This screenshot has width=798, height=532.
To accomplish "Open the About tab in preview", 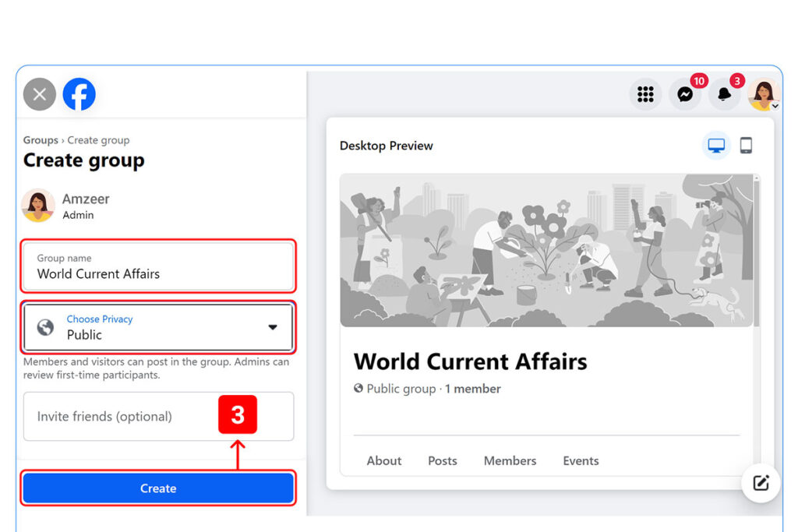I will [384, 461].
